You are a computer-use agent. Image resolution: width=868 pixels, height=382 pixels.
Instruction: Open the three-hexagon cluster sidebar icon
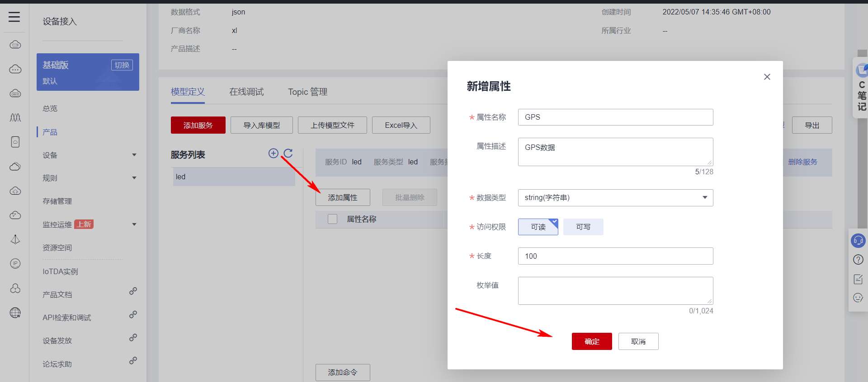[15, 288]
